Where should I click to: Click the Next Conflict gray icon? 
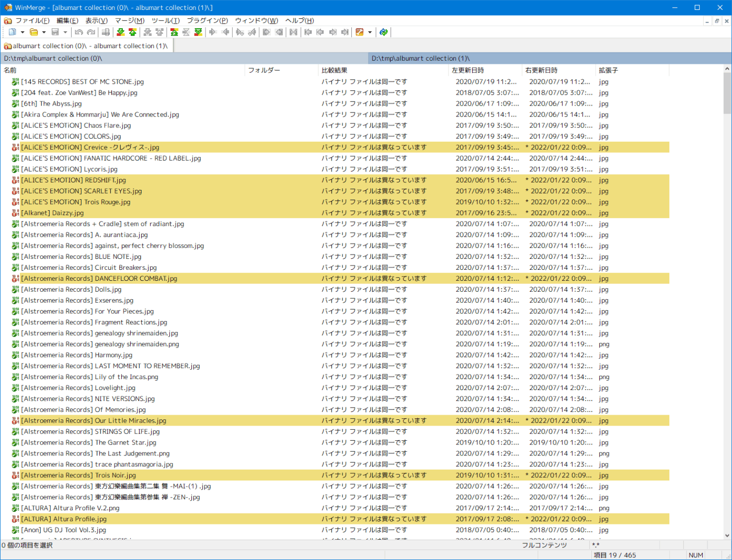click(x=148, y=32)
